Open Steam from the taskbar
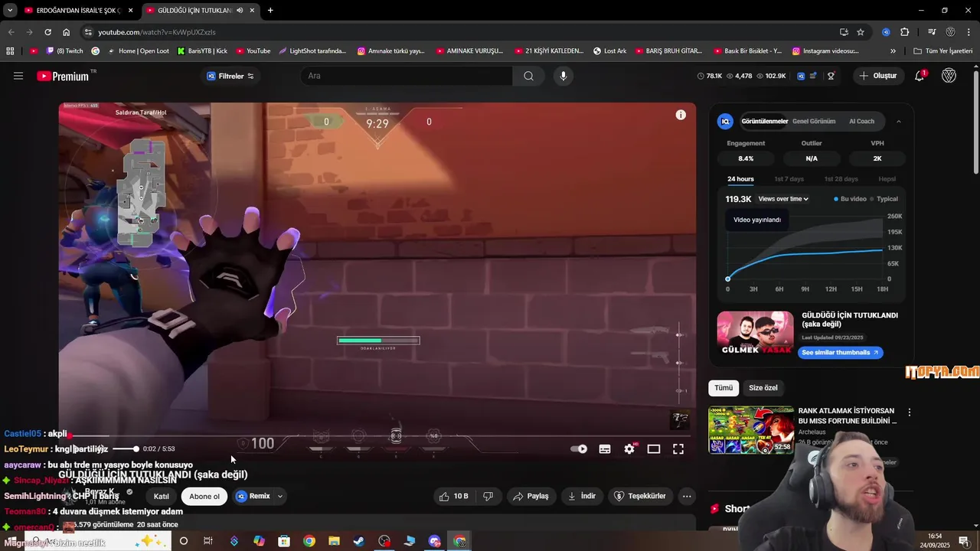 pyautogui.click(x=358, y=541)
